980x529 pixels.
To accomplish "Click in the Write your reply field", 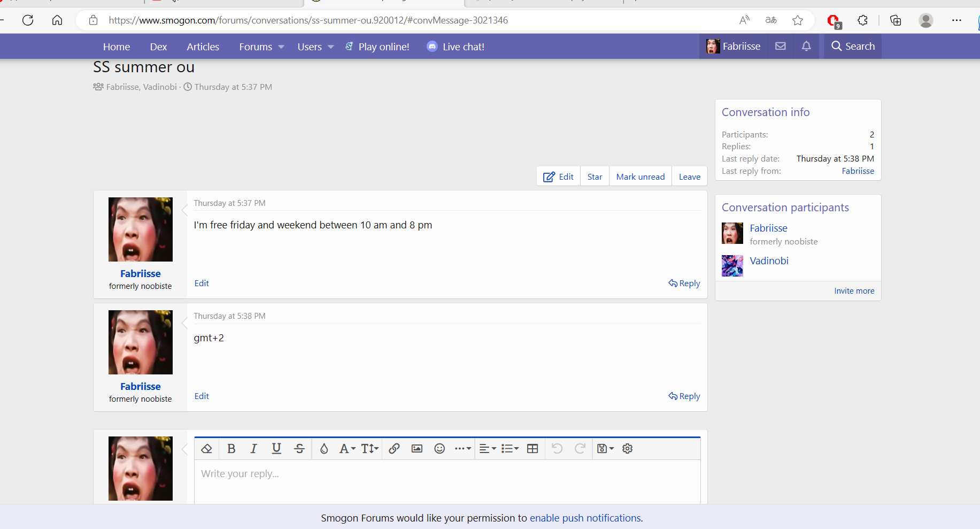I will coord(447,481).
